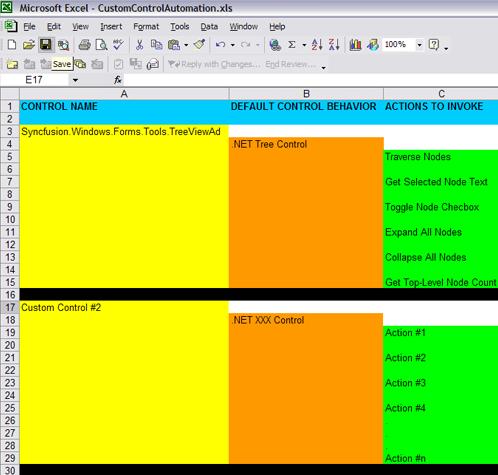Sort descending Z to A

[x=334, y=44]
